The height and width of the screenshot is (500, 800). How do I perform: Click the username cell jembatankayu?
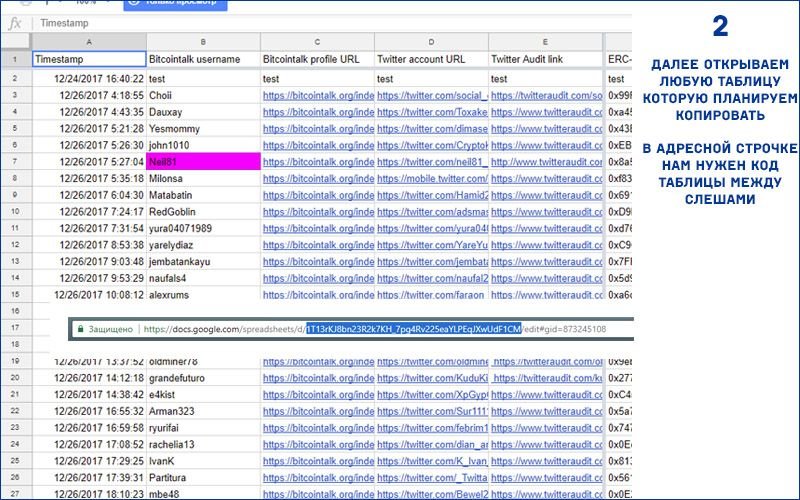(x=203, y=262)
